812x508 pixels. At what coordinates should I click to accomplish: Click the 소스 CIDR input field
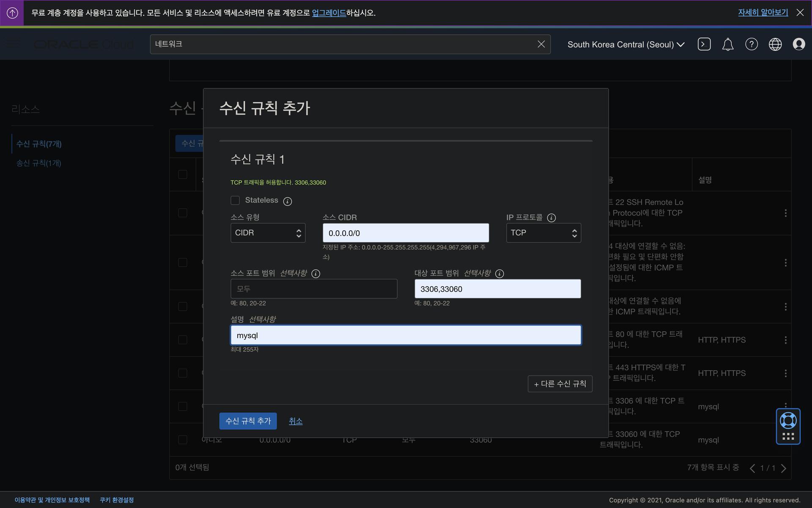[x=405, y=233]
